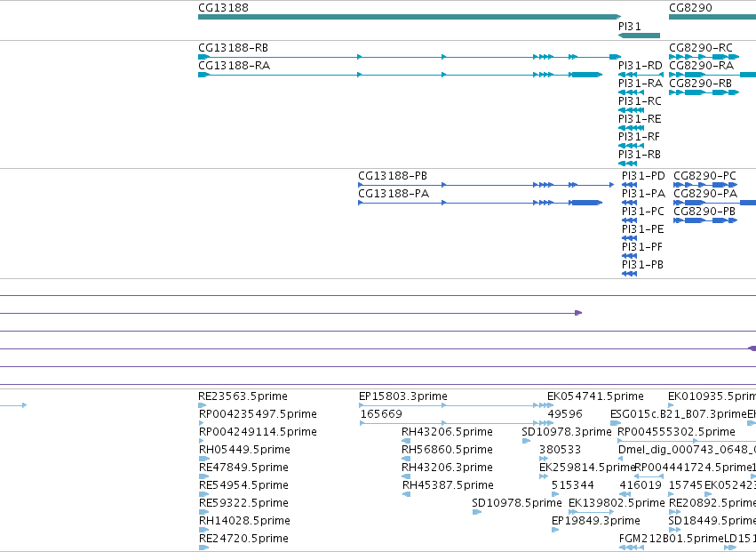Image resolution: width=756 pixels, height=552 pixels.
Task: Click the PI31-RF transcript label
Action: (x=640, y=137)
